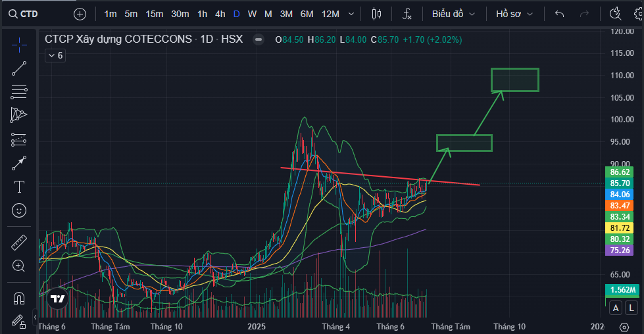Select the 4h interval

tap(220, 14)
